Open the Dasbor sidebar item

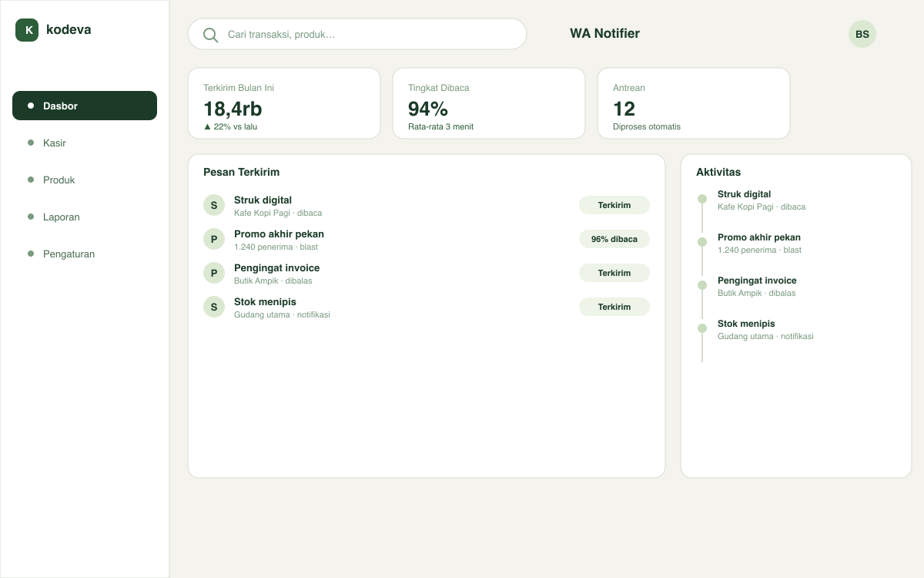pos(85,106)
